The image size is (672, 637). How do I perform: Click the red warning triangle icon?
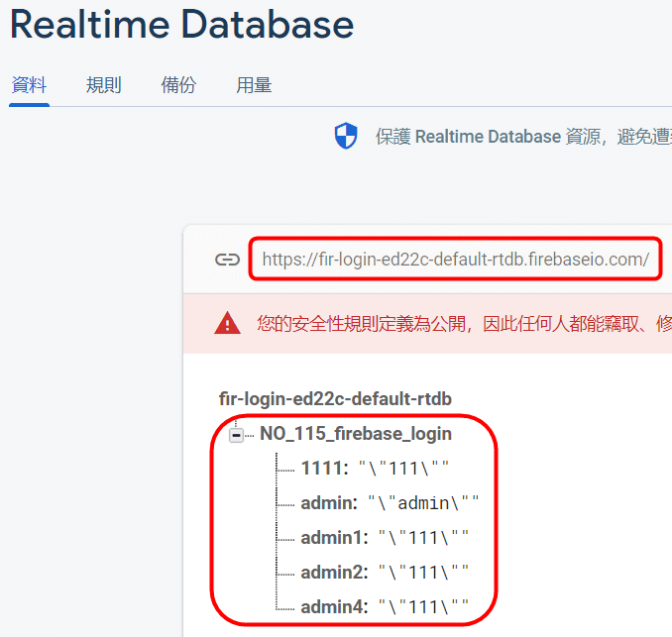point(227,323)
